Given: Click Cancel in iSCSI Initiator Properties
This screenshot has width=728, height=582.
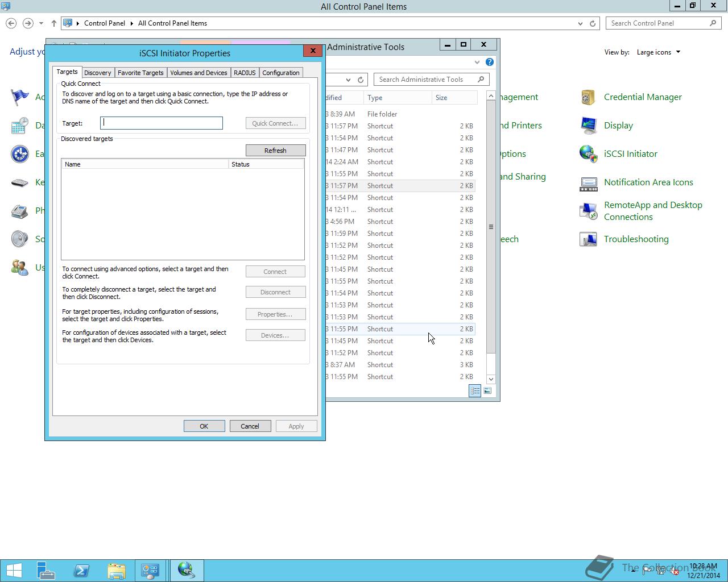Looking at the screenshot, I should click(x=250, y=426).
